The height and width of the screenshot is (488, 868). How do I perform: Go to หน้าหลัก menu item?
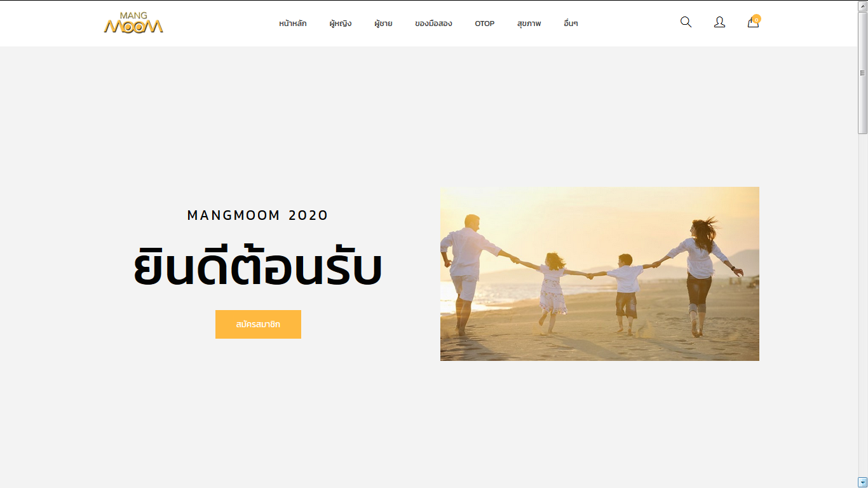293,24
